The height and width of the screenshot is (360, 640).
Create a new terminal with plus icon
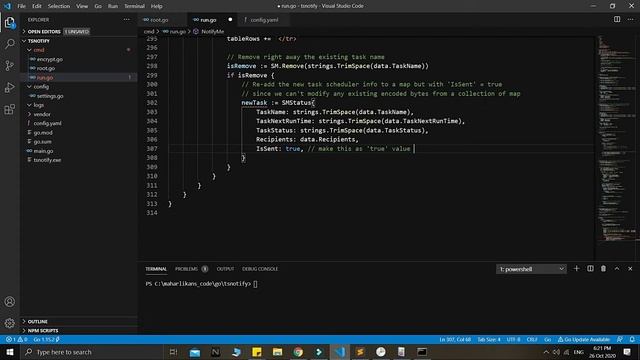coord(576,269)
